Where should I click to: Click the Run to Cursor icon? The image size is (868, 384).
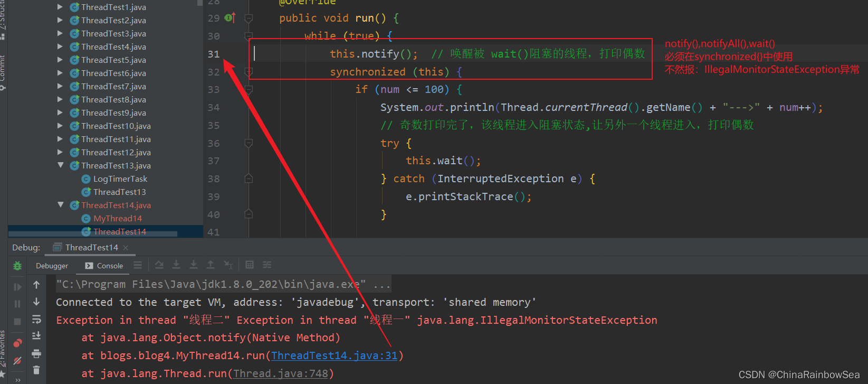(228, 265)
